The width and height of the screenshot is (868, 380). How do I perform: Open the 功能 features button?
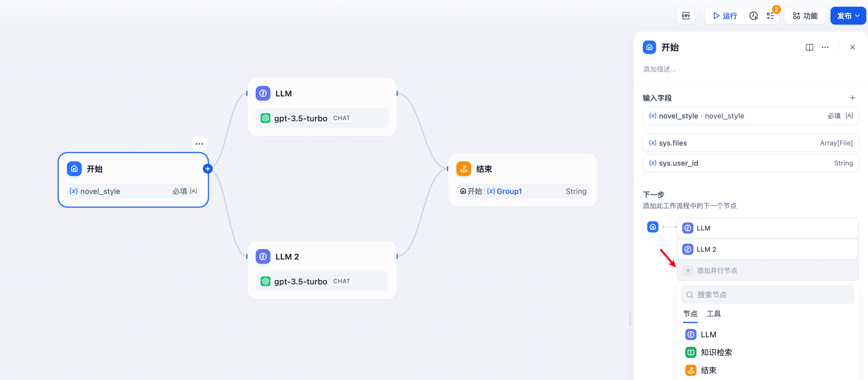(805, 16)
